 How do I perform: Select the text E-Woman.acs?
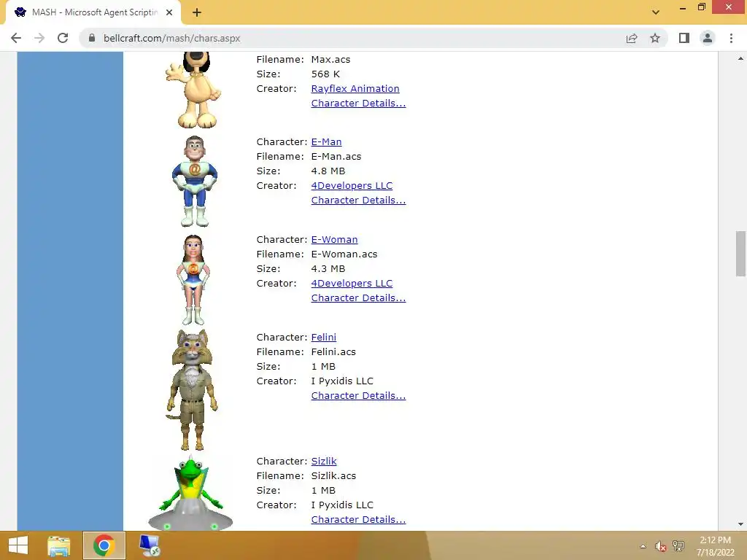[344, 254]
